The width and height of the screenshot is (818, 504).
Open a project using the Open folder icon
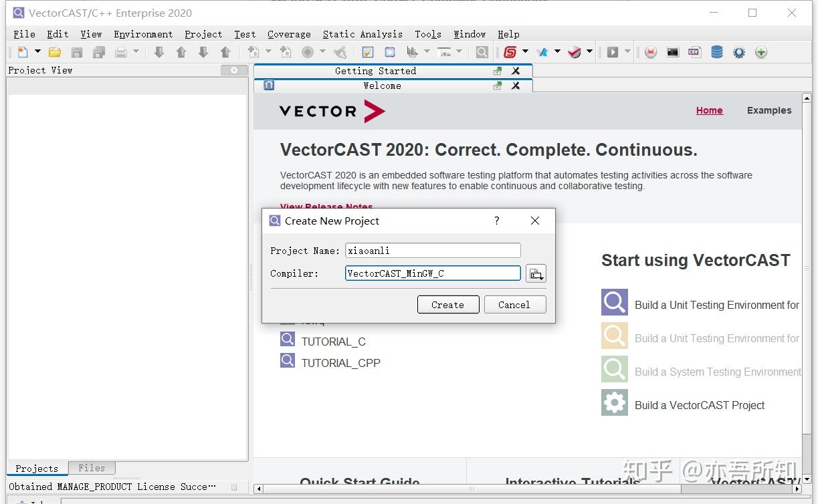(x=55, y=51)
